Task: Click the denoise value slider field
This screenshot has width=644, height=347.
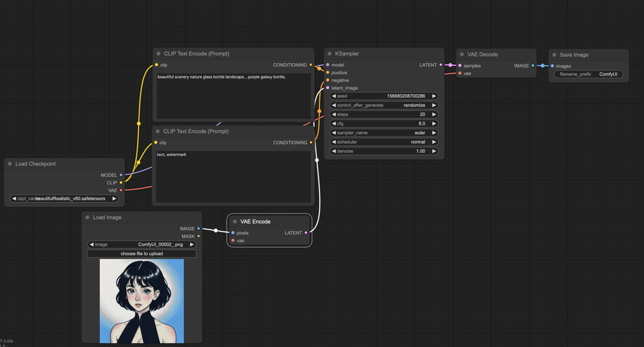Action: [384, 151]
